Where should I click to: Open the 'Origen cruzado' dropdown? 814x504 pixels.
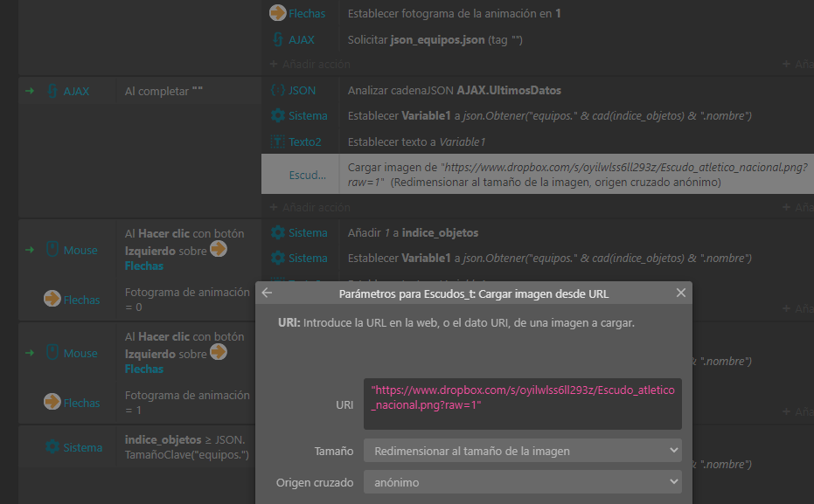pyautogui.click(x=523, y=482)
